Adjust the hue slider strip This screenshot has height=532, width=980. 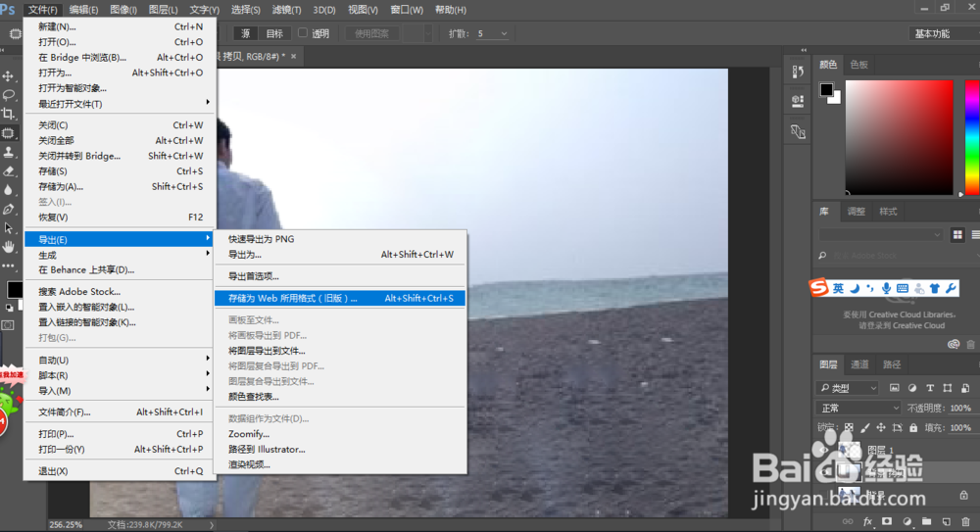[x=972, y=137]
